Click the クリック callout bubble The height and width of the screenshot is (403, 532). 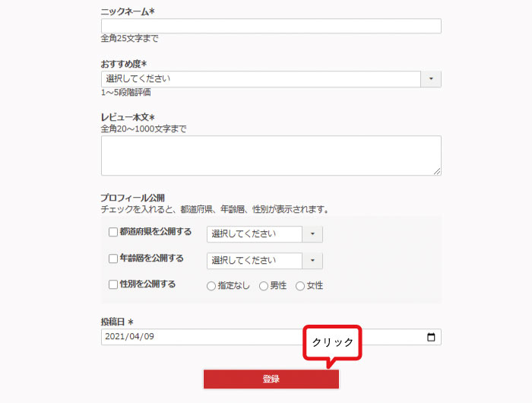click(333, 343)
